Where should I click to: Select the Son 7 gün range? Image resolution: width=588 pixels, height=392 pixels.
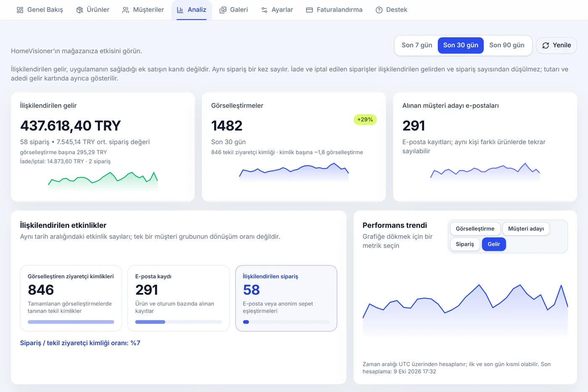417,45
